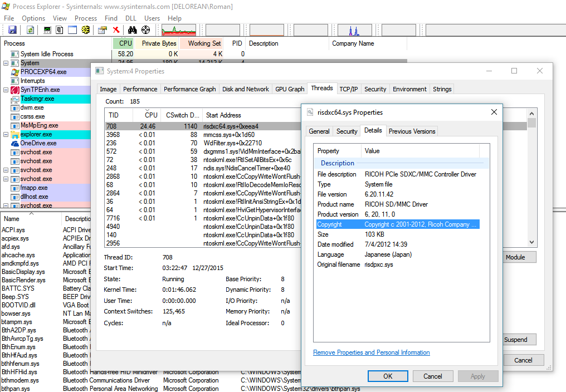Screen dimensions: 566x392
Task: Click the binoculars Find icon
Action: (x=133, y=30)
